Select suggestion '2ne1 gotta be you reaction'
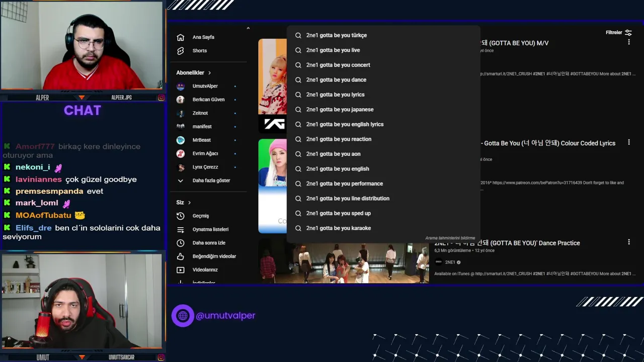The height and width of the screenshot is (362, 644). [x=383, y=139]
